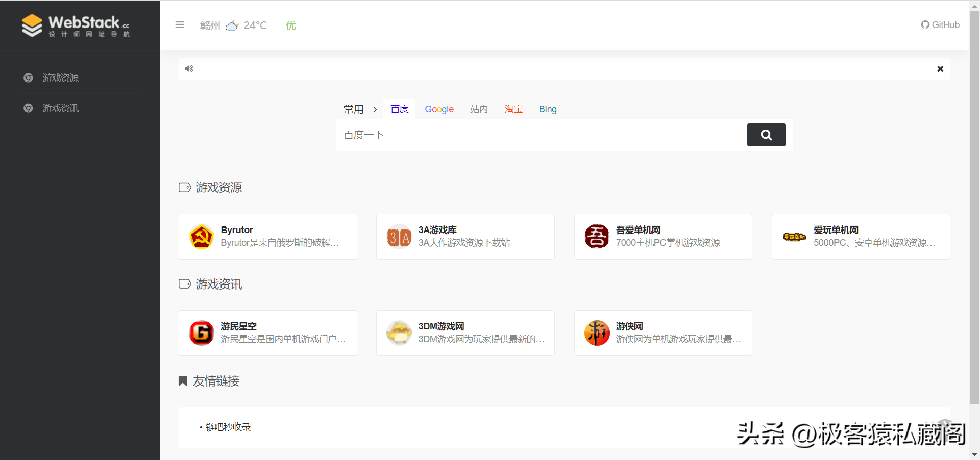Select the 站内 search tab
Image resolution: width=980 pixels, height=460 pixels.
point(479,109)
